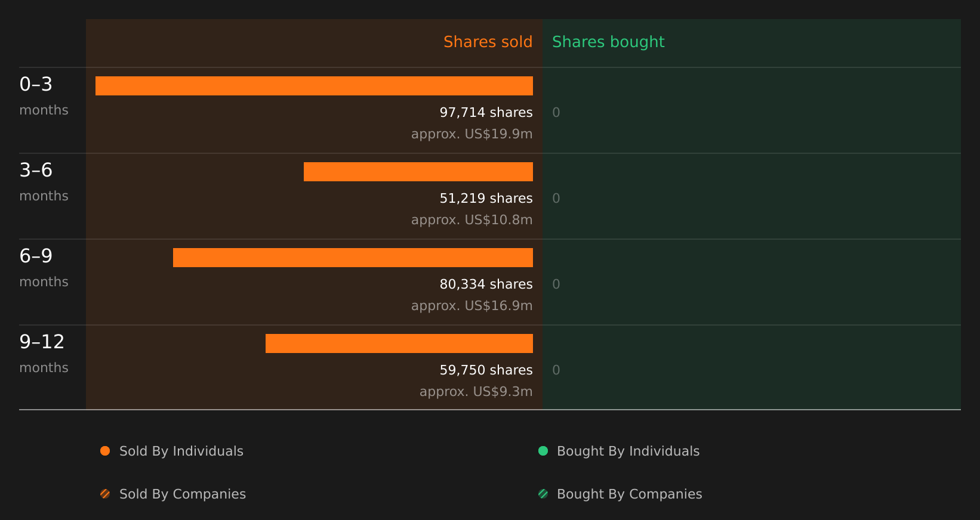Viewport: 980px width, 520px height.
Task: Click the Shares sold column header
Action: click(488, 42)
